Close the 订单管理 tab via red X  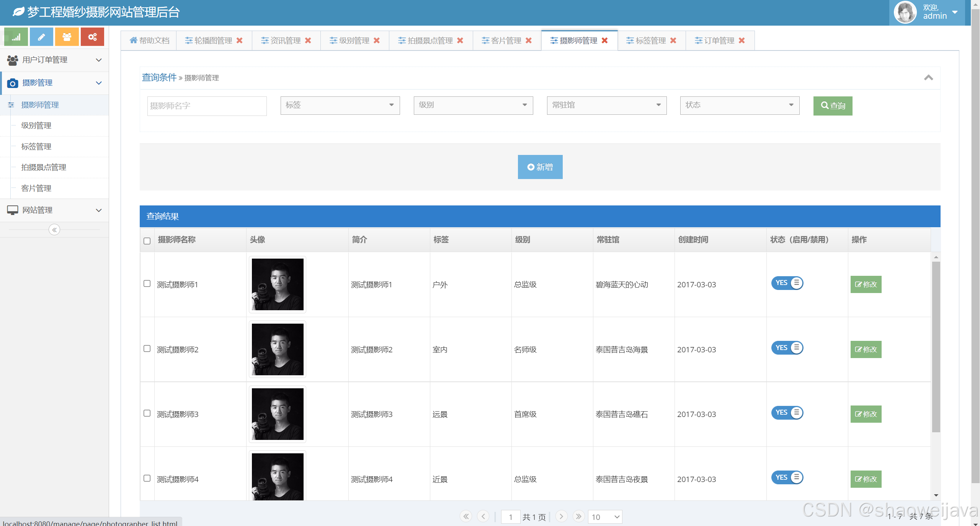pos(742,41)
